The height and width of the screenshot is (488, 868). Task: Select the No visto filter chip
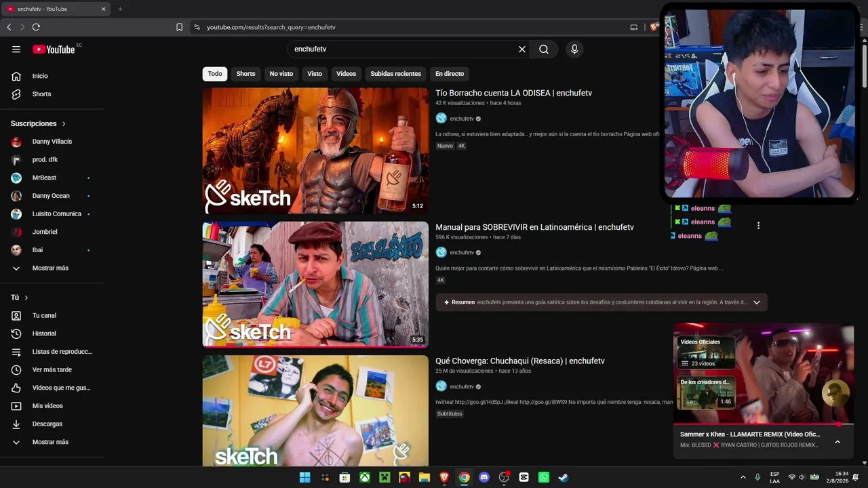click(281, 74)
